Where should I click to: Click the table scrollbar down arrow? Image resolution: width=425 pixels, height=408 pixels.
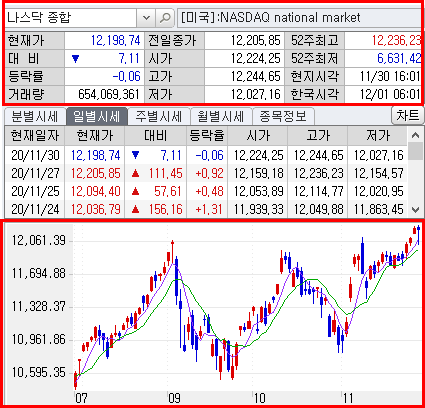point(415,210)
